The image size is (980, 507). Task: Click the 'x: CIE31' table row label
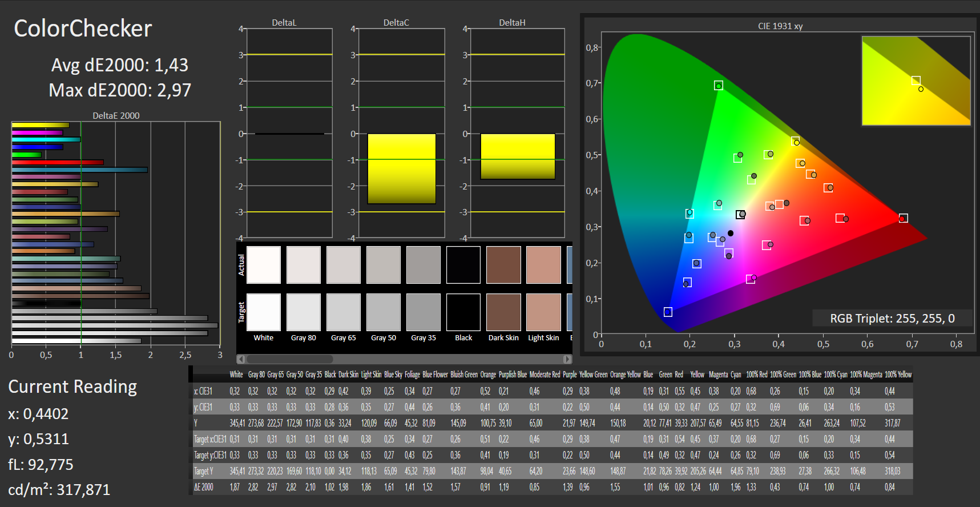point(203,391)
